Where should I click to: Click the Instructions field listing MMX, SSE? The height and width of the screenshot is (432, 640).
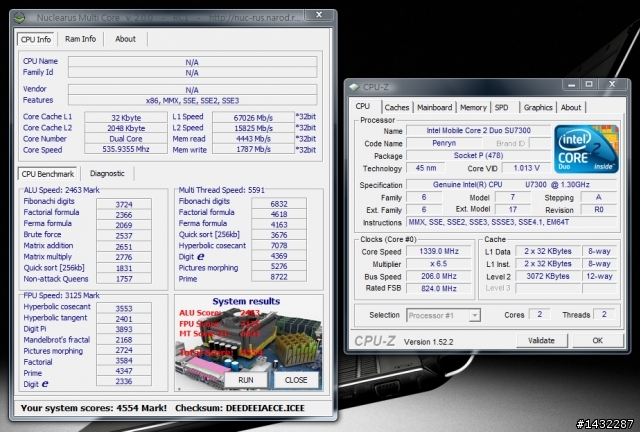(511, 223)
